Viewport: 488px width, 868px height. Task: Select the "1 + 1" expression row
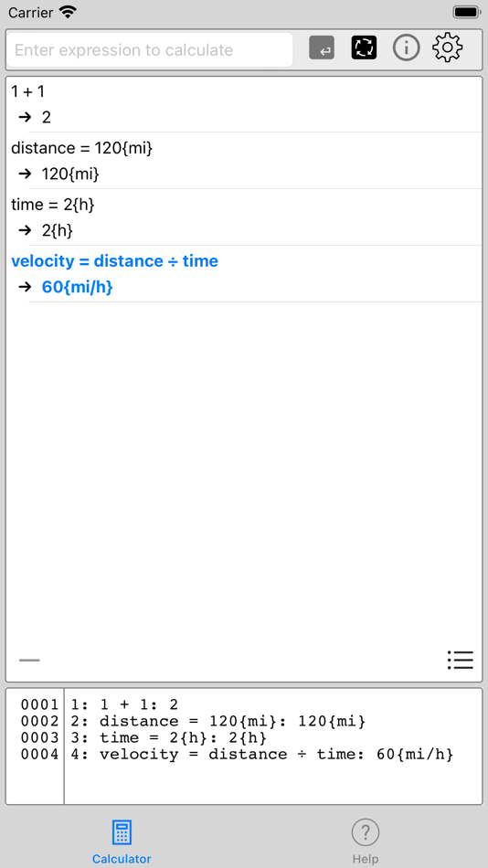tap(27, 91)
